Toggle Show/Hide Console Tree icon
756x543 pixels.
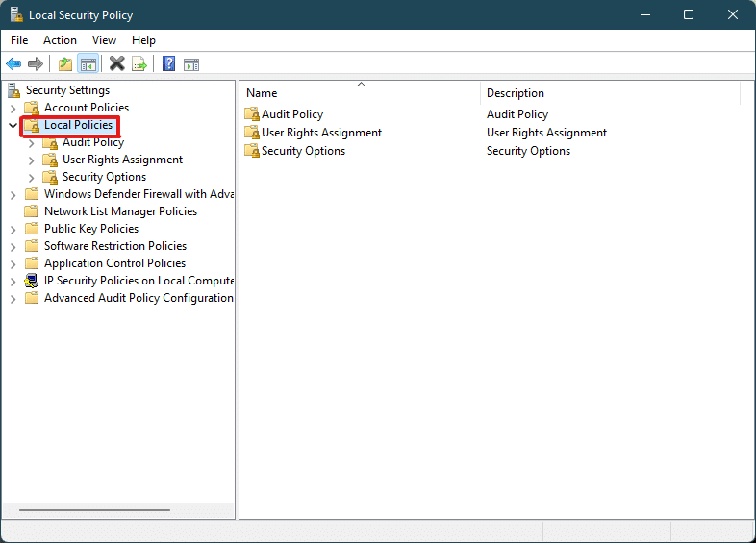click(88, 63)
